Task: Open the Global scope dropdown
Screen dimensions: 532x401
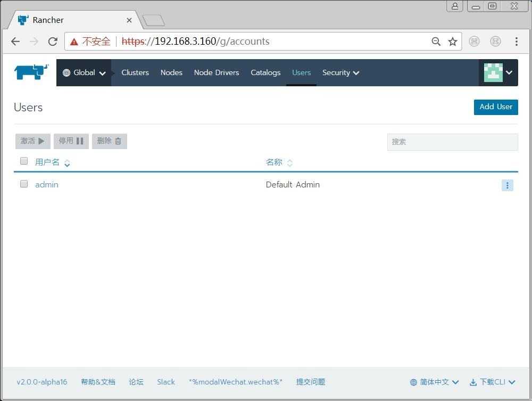Action: pyautogui.click(x=84, y=72)
